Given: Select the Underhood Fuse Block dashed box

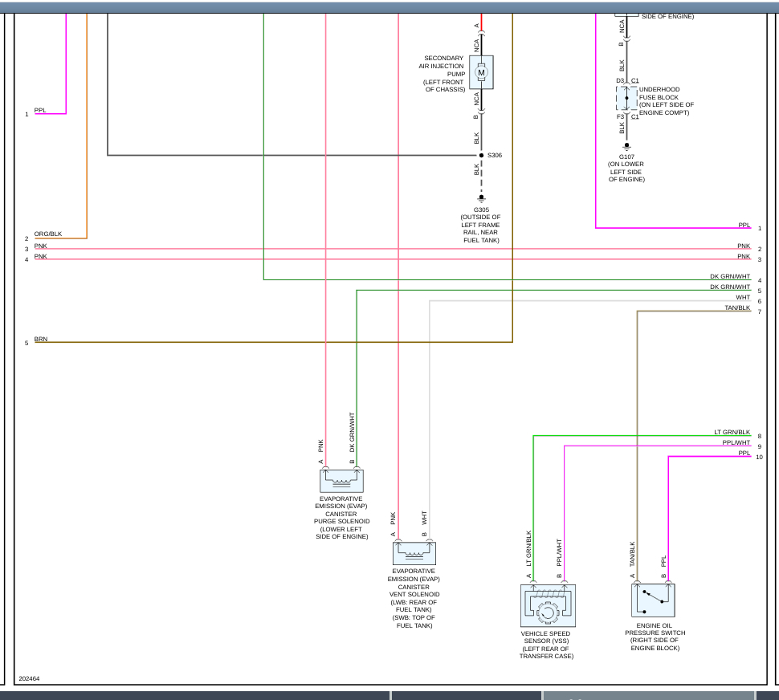Looking at the screenshot, I should 626,98.
